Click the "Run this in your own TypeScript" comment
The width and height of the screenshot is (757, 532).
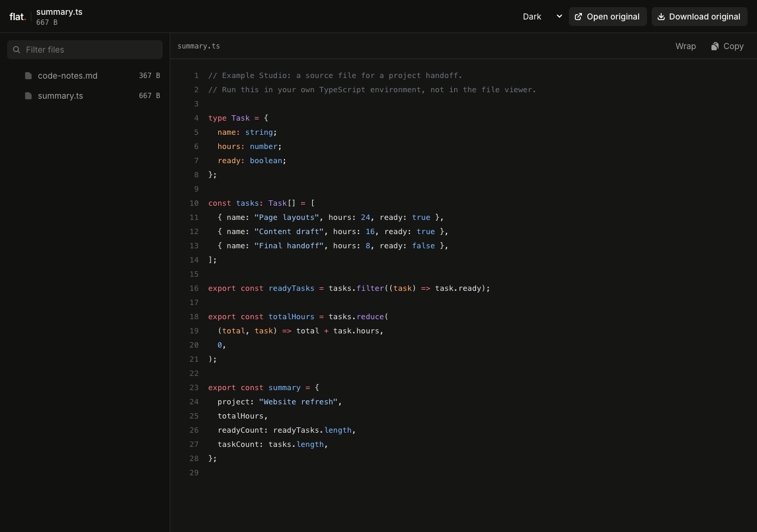[372, 90]
